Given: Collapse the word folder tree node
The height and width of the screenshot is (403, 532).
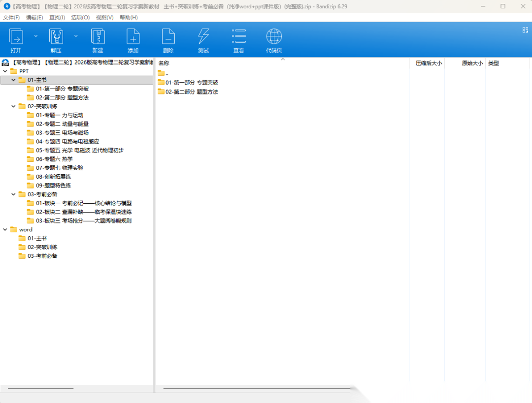Looking at the screenshot, I should (x=5, y=230).
